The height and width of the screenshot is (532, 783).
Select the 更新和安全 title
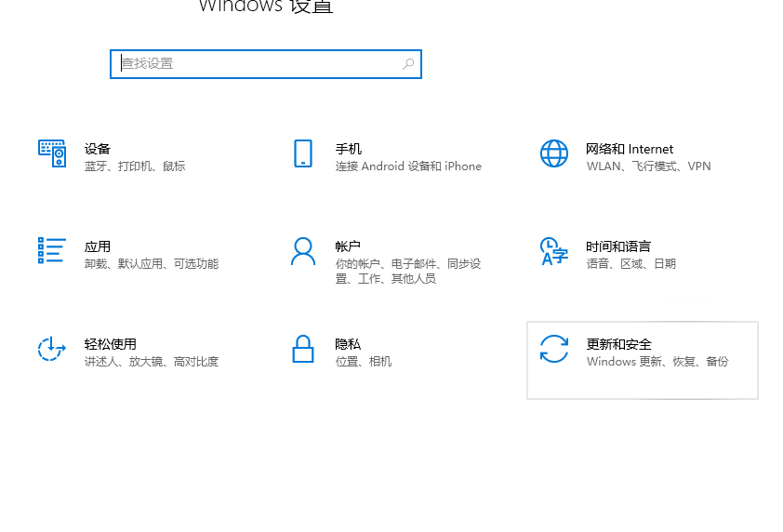[x=618, y=344]
